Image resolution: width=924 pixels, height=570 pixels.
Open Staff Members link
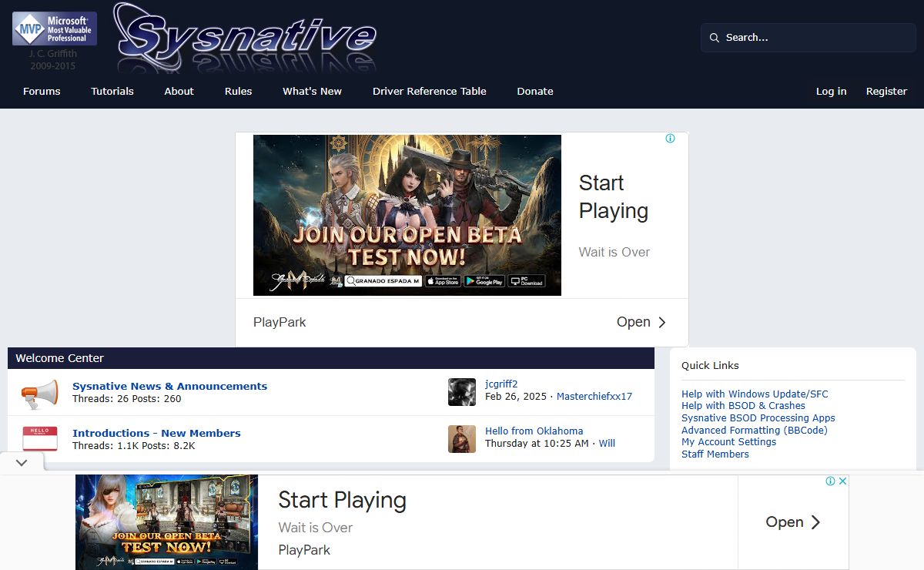[715, 454]
